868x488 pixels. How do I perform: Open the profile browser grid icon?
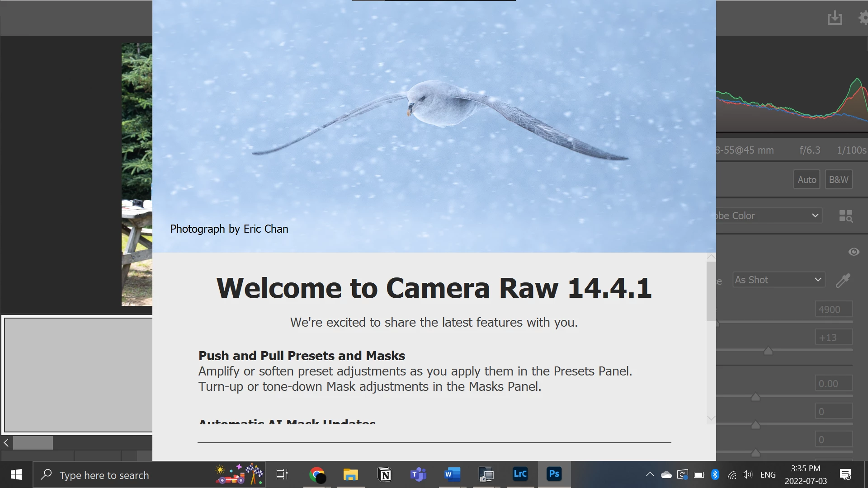click(845, 216)
